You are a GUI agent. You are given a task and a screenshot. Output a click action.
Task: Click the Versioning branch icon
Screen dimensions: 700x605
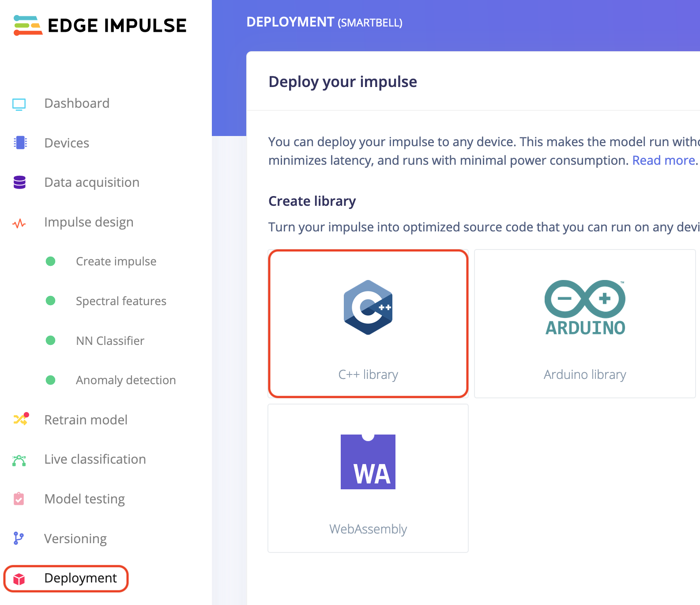[x=19, y=538]
